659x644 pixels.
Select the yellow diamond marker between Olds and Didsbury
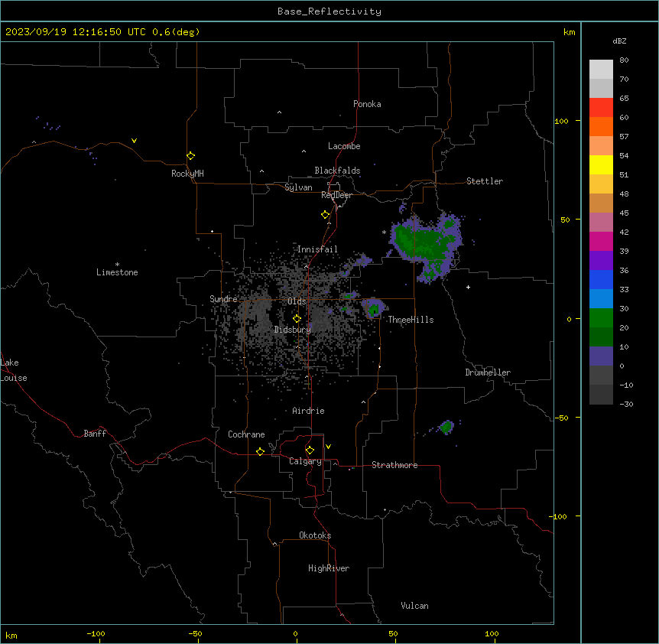297,319
